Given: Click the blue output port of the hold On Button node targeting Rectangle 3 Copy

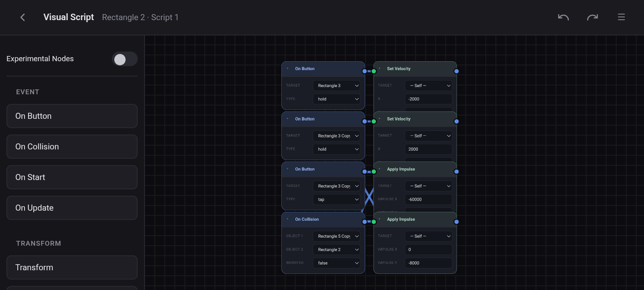Looking at the screenshot, I should pyautogui.click(x=365, y=121).
